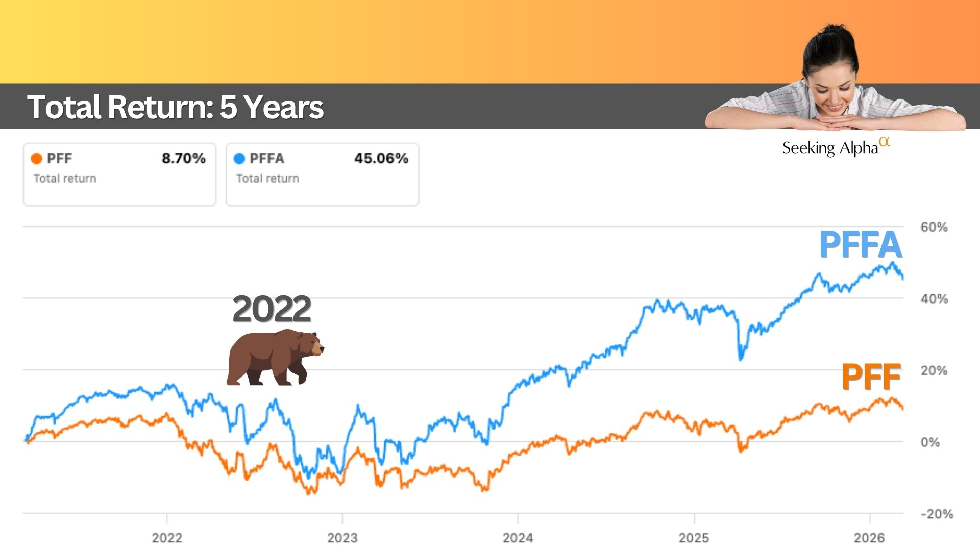Click the large blue PFFA chart label

(x=861, y=245)
